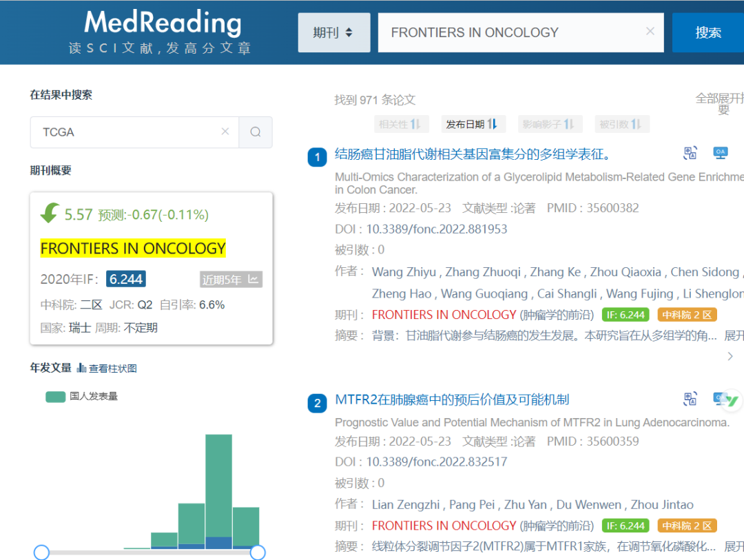Clear the FRONTIERS IN ONCOLOGY search box with X
Screen dimensions: 744x560
coord(650,31)
